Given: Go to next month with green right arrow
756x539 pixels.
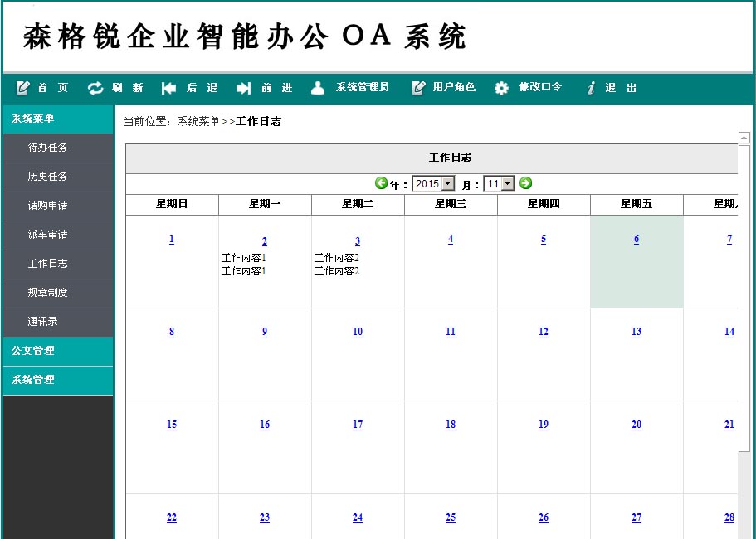Looking at the screenshot, I should pyautogui.click(x=525, y=183).
